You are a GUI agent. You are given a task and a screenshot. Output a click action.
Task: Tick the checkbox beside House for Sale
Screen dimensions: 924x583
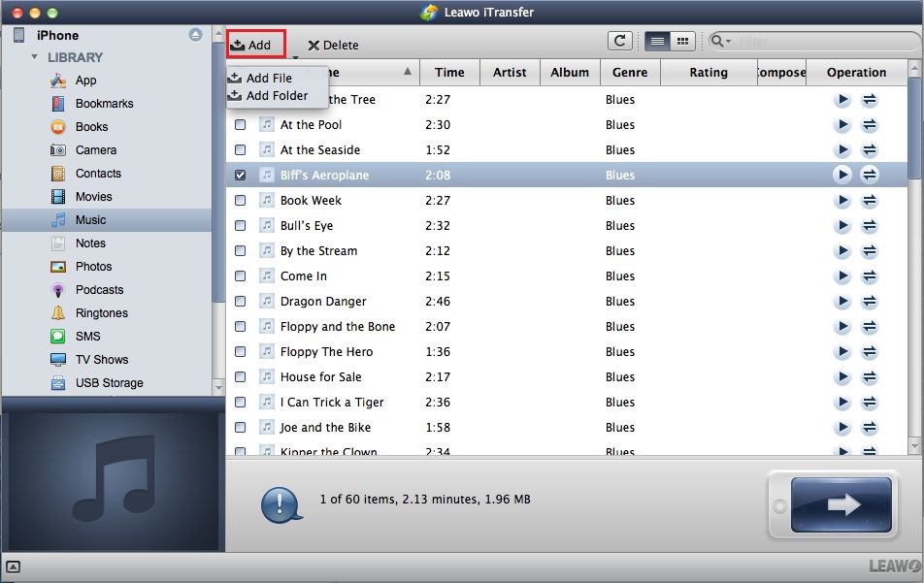pos(241,377)
